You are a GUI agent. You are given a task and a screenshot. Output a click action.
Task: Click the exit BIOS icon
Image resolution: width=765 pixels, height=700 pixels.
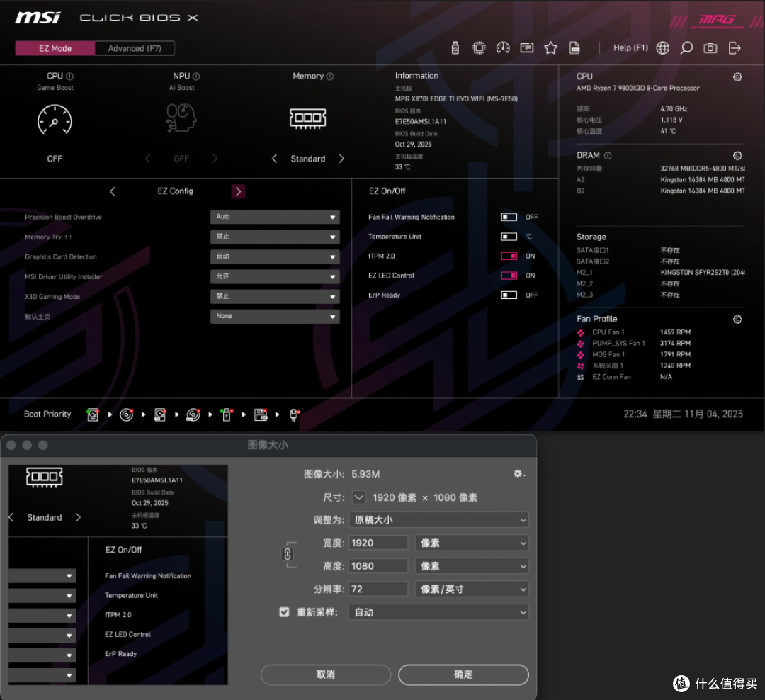point(735,48)
